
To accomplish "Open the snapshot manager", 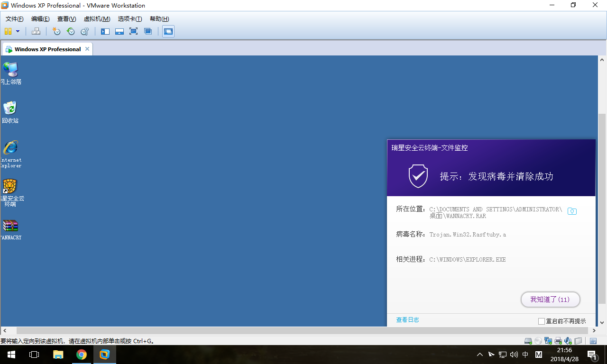I will coord(85,31).
